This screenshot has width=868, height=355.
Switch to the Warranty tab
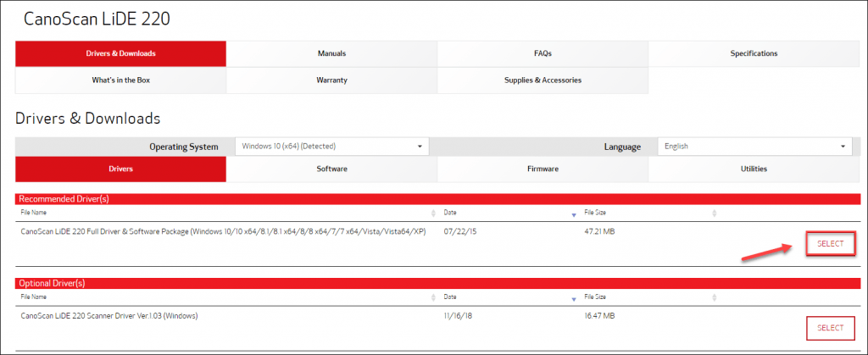tap(331, 80)
